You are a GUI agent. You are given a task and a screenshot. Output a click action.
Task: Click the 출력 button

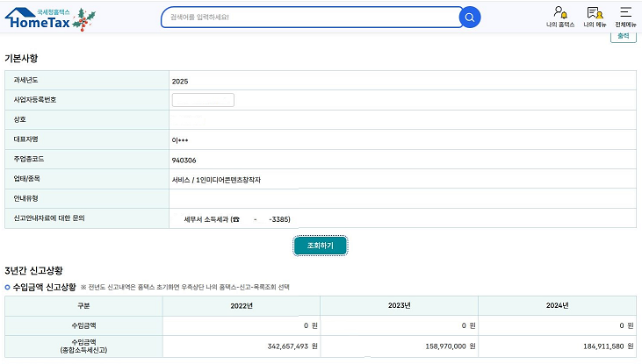click(x=624, y=36)
